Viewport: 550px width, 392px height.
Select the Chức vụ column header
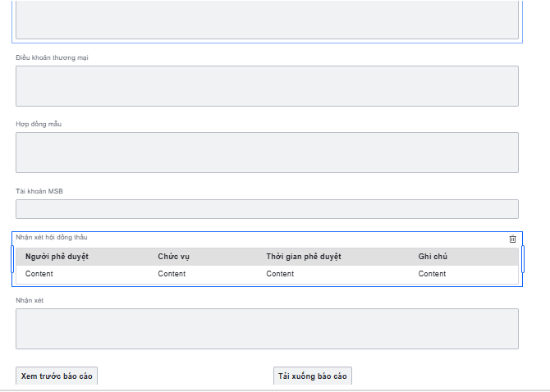click(x=174, y=257)
